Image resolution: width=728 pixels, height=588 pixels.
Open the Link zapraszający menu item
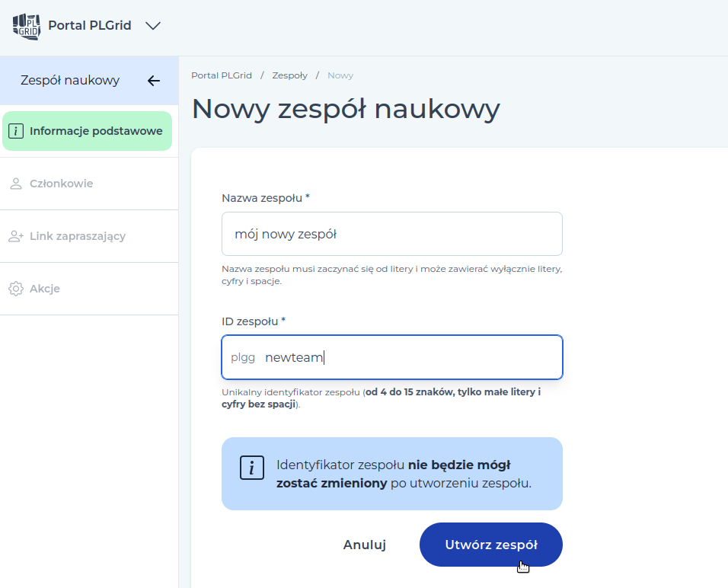coord(89,236)
